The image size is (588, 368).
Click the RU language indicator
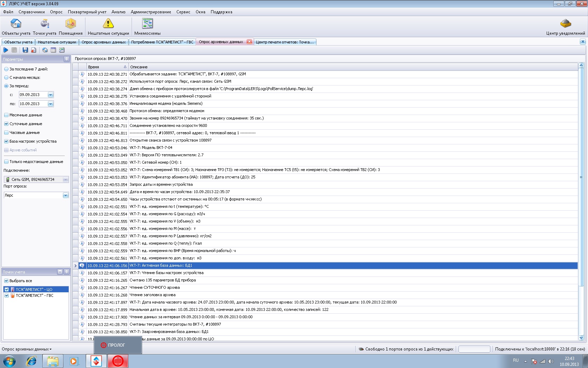516,360
